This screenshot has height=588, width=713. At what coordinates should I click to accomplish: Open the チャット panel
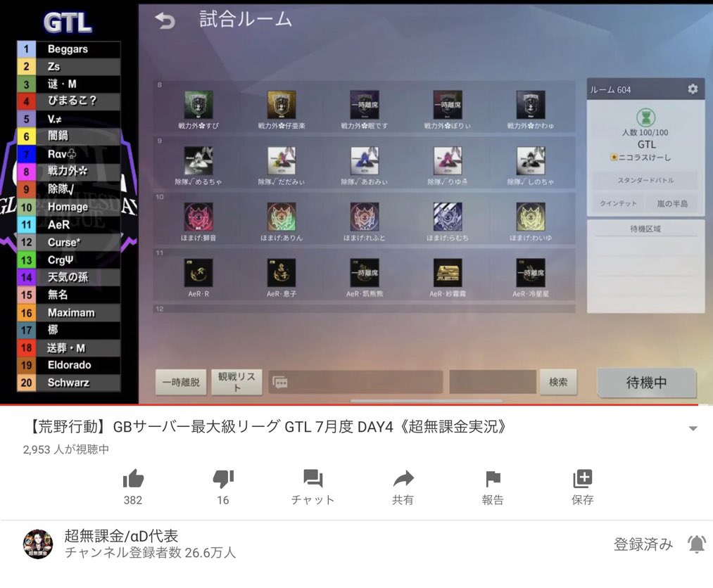tap(312, 481)
